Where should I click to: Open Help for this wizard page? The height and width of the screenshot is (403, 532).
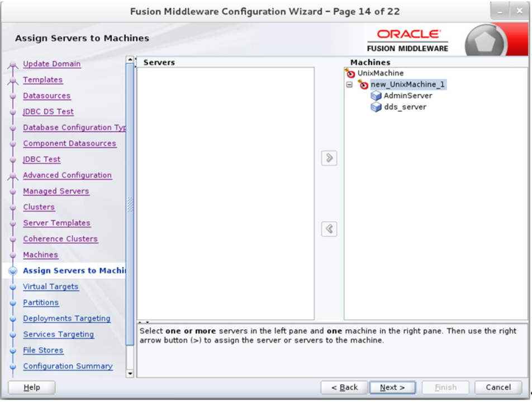(32, 387)
